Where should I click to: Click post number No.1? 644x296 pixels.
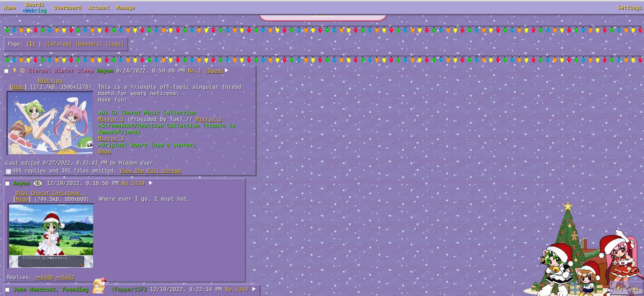194,71
